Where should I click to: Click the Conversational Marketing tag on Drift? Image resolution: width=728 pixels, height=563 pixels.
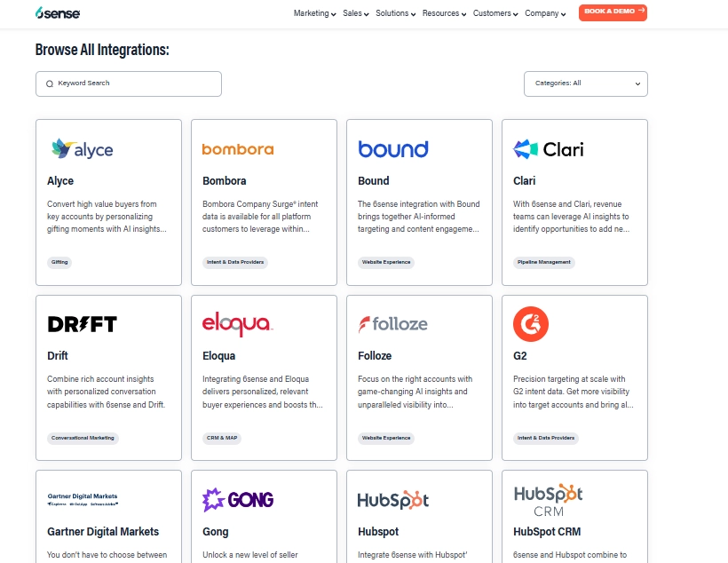click(x=83, y=438)
